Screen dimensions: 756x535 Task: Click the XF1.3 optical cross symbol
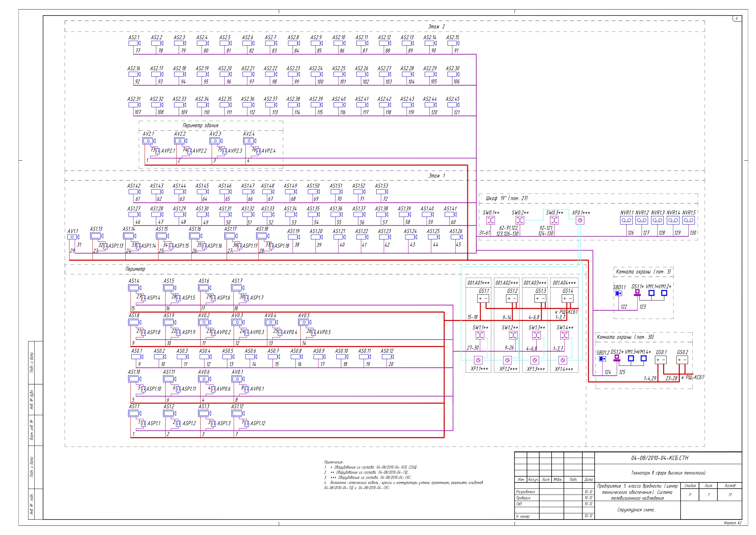point(535,360)
